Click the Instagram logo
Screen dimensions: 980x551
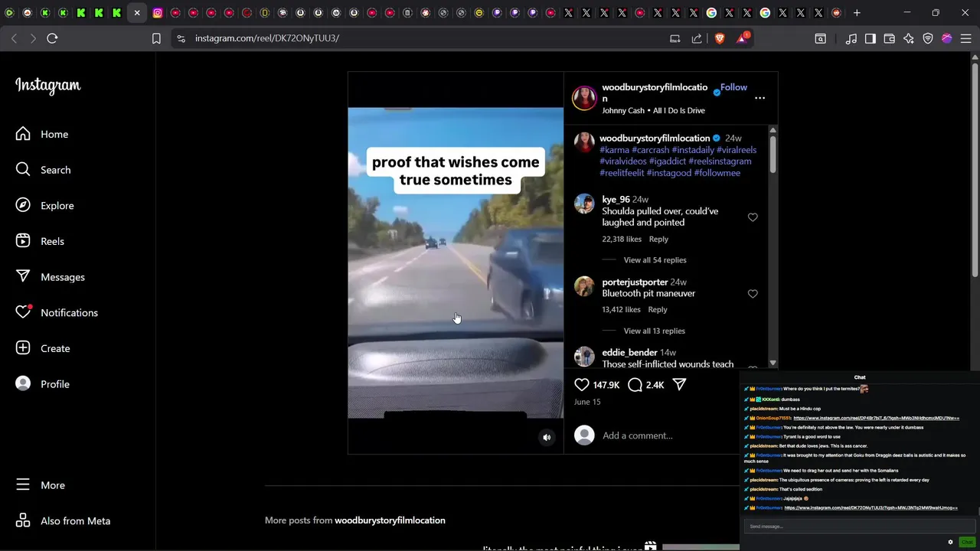(47, 86)
